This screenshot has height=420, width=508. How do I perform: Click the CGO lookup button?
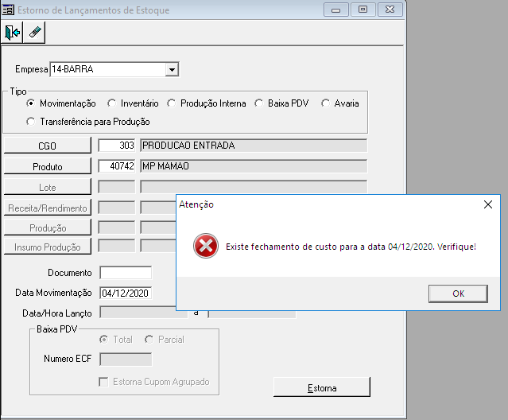pyautogui.click(x=48, y=146)
